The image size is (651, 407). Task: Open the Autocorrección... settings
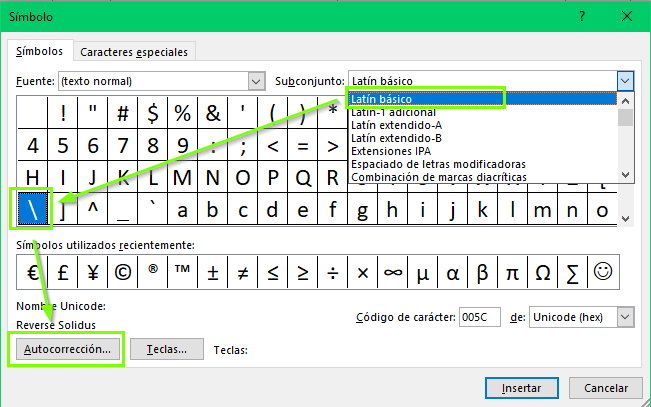67,349
